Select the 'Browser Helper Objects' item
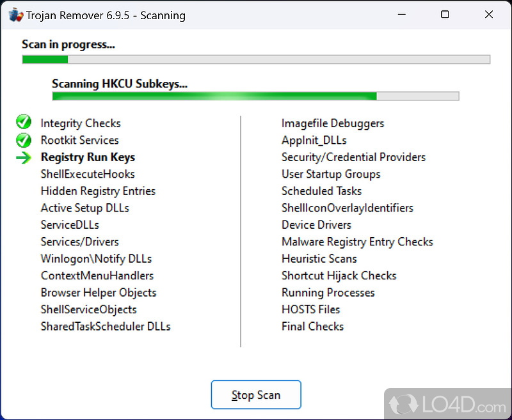 (99, 293)
